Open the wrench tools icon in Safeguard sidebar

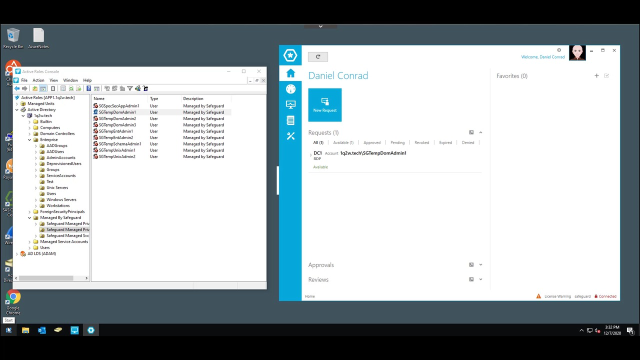291,136
